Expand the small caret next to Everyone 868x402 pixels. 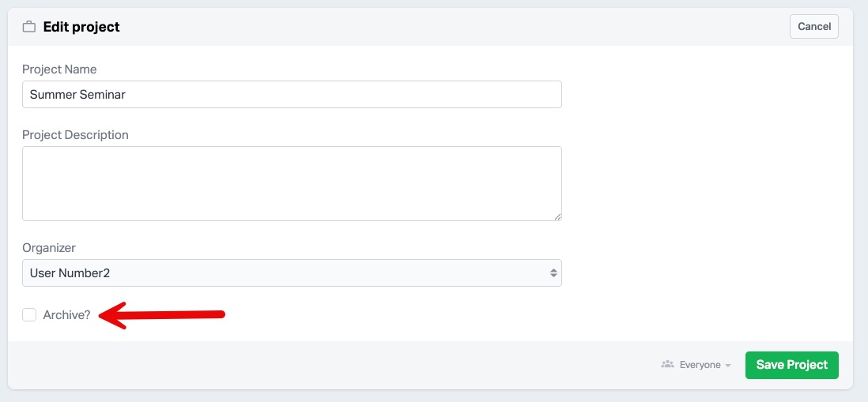728,366
